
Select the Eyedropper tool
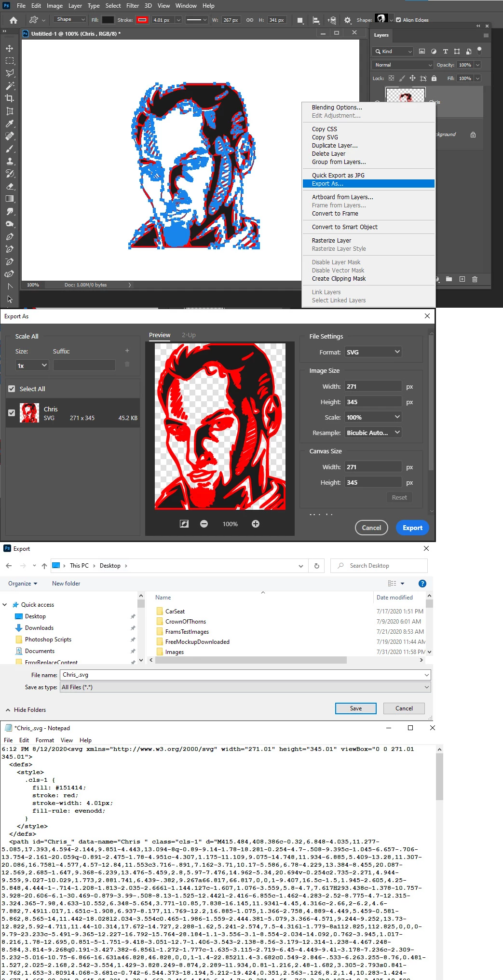10,123
